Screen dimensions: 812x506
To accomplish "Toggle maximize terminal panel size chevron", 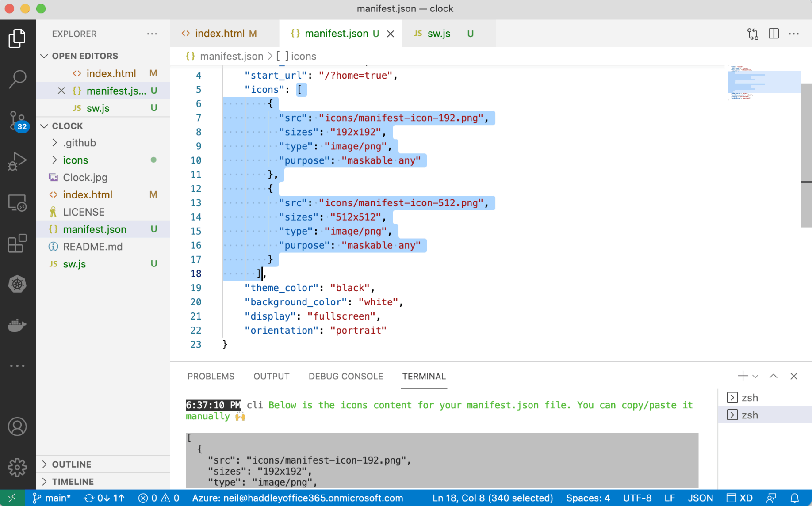I will pos(773,376).
